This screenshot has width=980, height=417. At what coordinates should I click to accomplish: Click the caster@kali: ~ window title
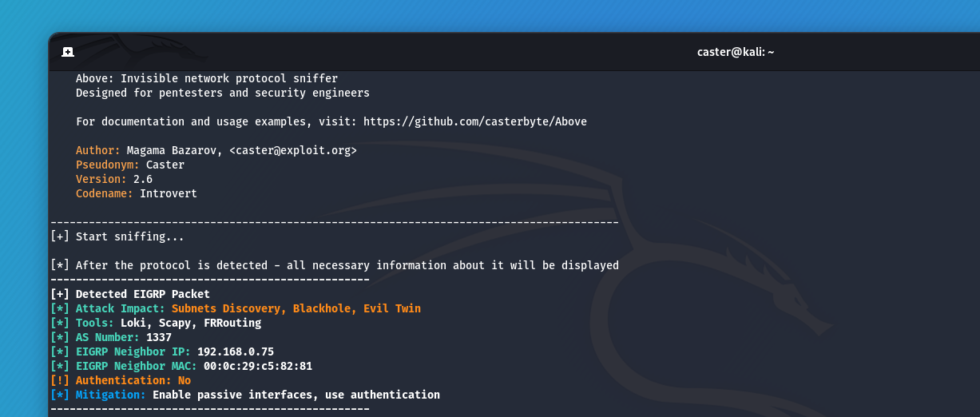[x=736, y=52]
